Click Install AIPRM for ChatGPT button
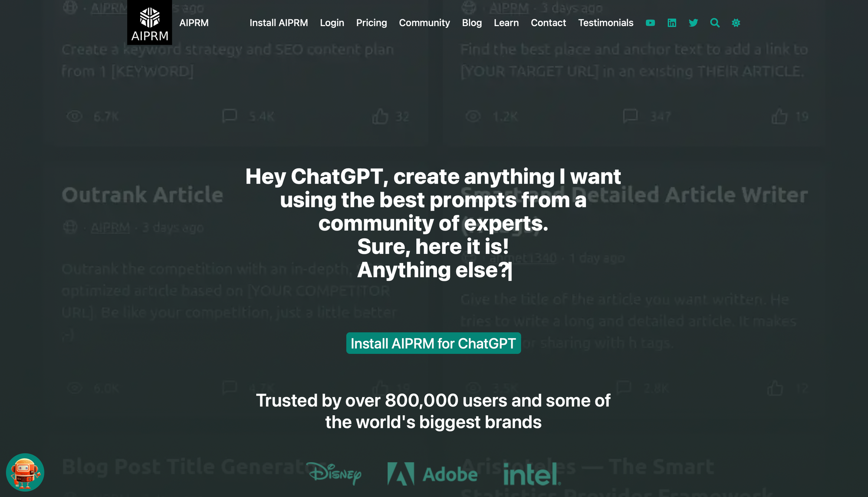This screenshot has width=868, height=497. pyautogui.click(x=433, y=342)
